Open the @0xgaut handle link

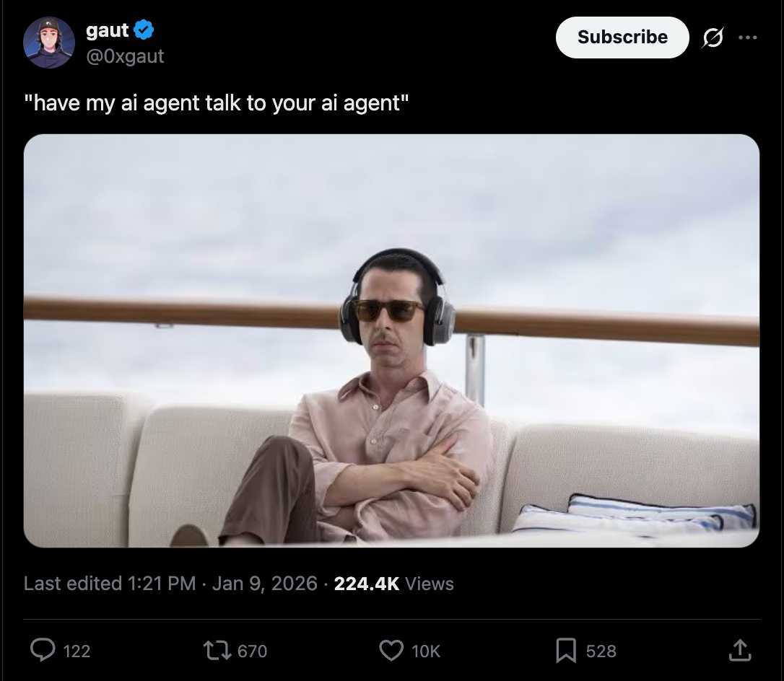point(125,56)
